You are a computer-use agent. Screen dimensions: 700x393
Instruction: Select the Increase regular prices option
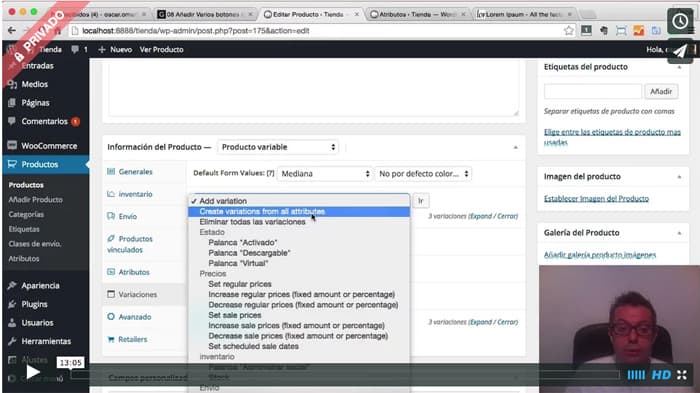point(299,294)
